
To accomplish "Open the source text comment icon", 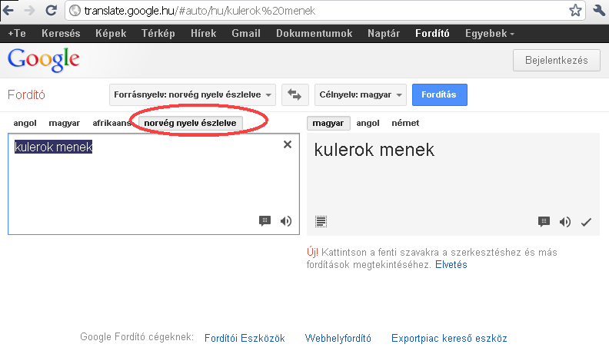I will click(265, 221).
